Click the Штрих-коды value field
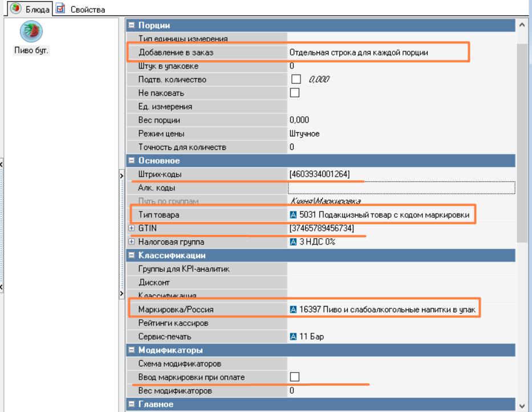The image size is (532, 412). 399,174
